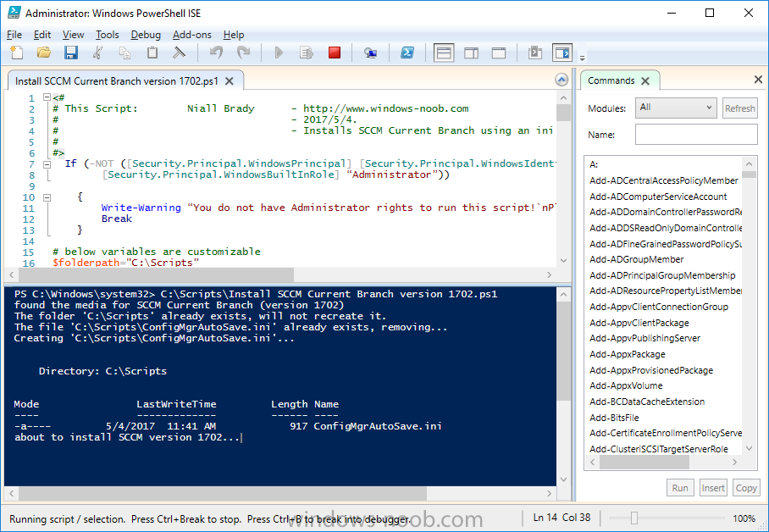This screenshot has height=532, width=769.
Task: Start PowerShell.exe in separate window icon
Action: pyautogui.click(x=407, y=53)
